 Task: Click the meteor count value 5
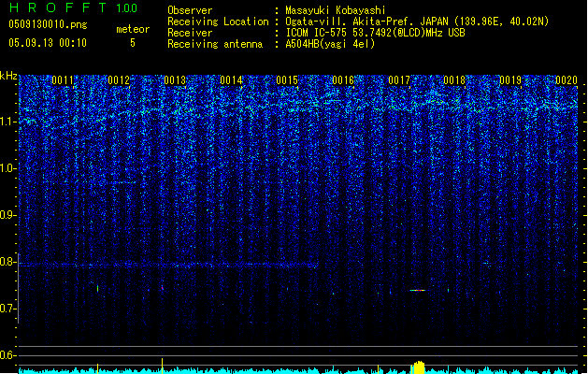pyautogui.click(x=133, y=43)
